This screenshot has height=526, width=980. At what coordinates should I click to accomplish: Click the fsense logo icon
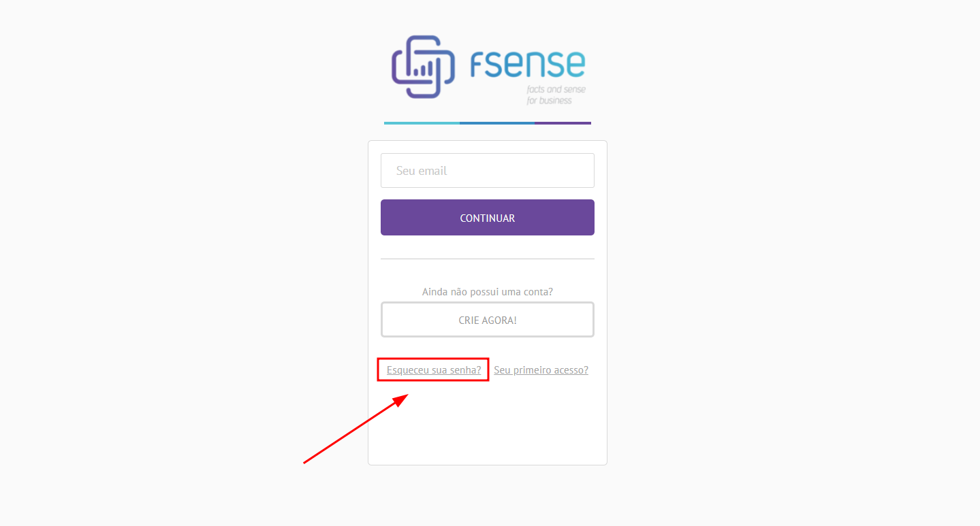[x=422, y=67]
